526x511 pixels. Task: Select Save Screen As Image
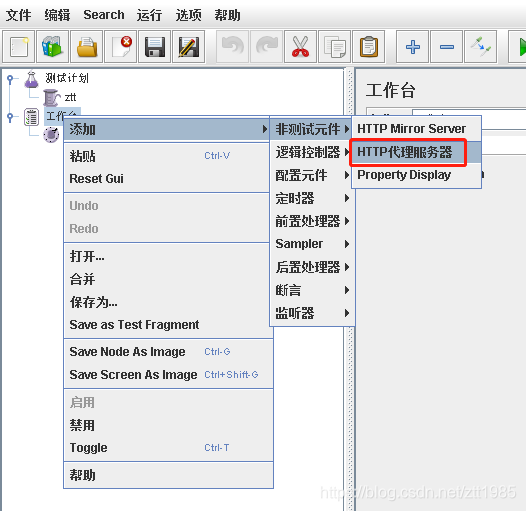coord(168,374)
